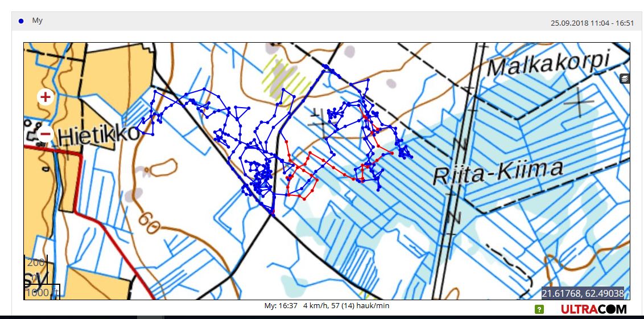Zoom in with the plus button
The height and width of the screenshot is (319, 644).
[46, 97]
